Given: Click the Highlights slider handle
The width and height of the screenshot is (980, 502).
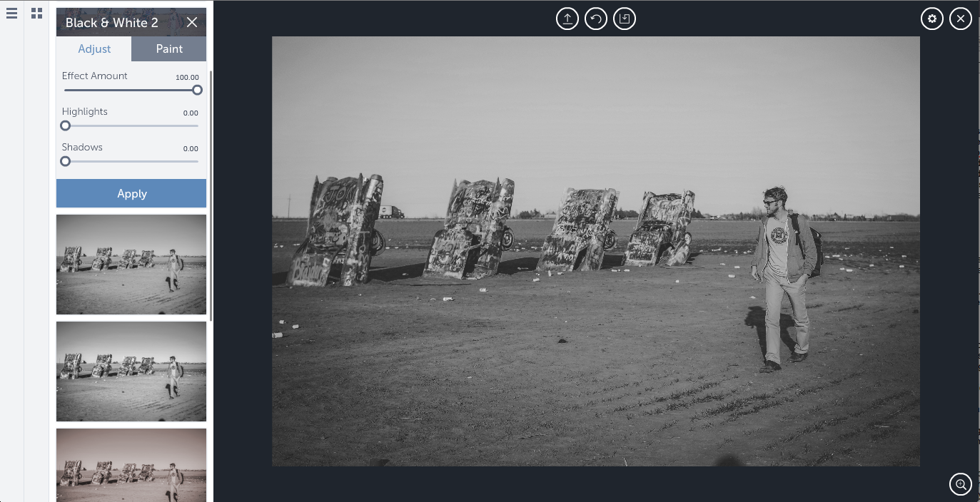Looking at the screenshot, I should click(x=66, y=125).
